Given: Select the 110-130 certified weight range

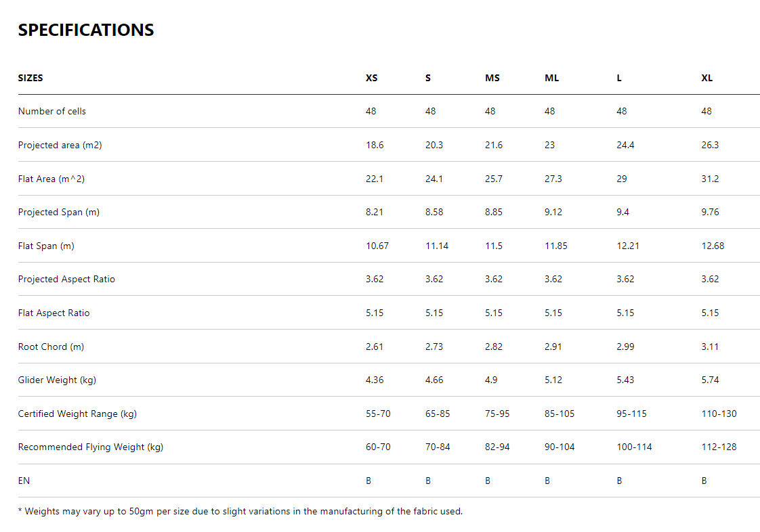Looking at the screenshot, I should point(719,414).
